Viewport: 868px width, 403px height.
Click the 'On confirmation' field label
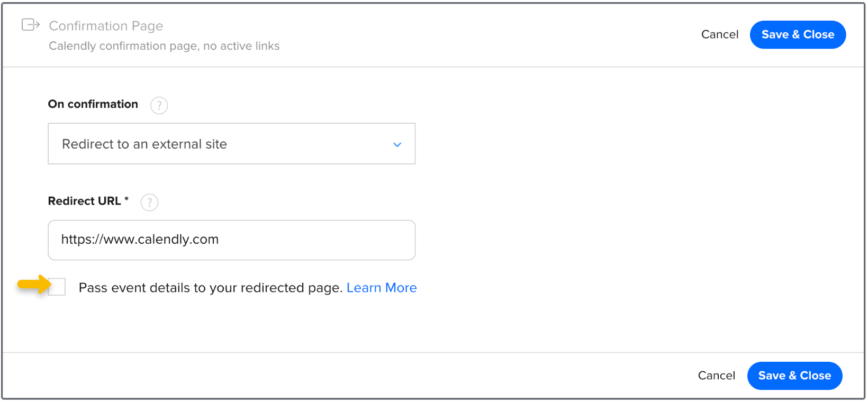click(93, 104)
